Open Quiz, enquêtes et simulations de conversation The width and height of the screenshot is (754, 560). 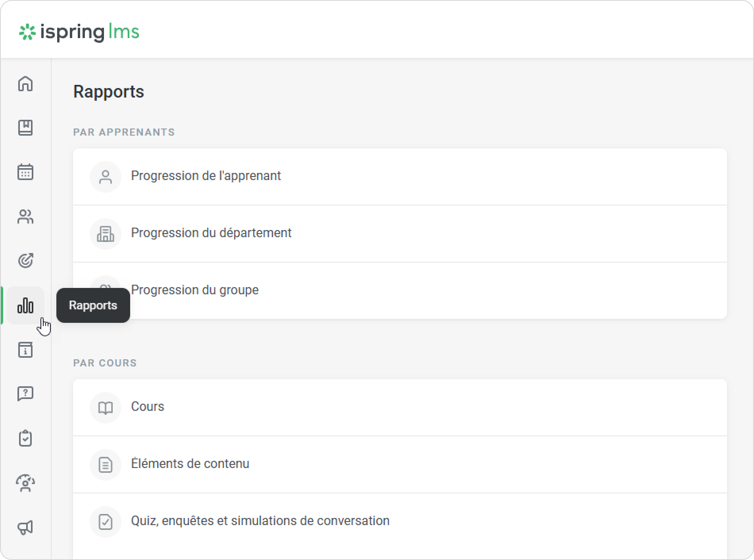pos(260,521)
